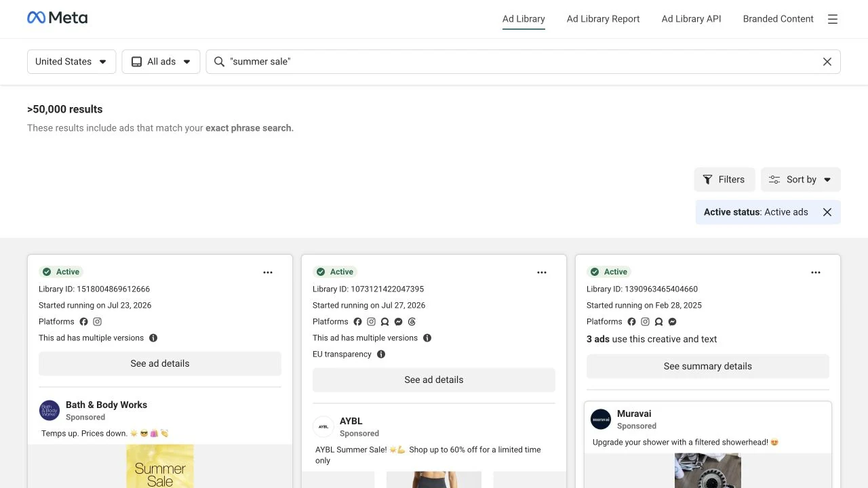Open the Summer Sale ad image thumbnail
This screenshot has width=868, height=488.
[160, 466]
